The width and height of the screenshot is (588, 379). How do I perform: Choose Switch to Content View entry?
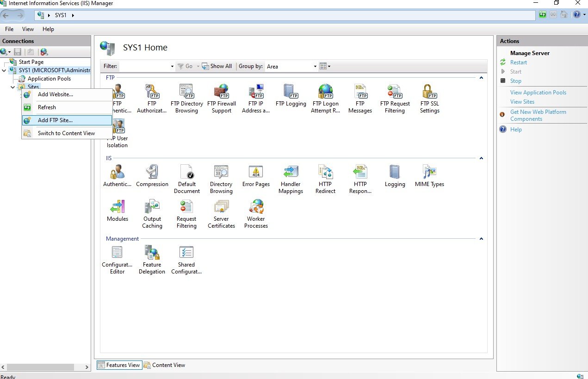[x=67, y=133]
